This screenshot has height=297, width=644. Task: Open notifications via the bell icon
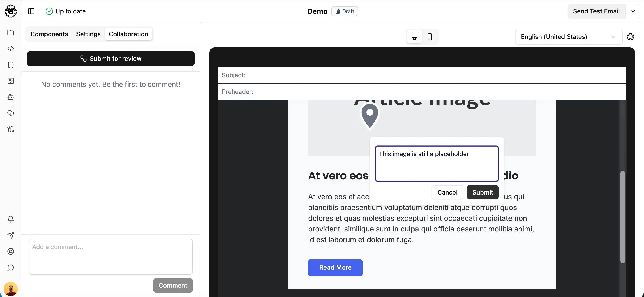click(x=11, y=219)
